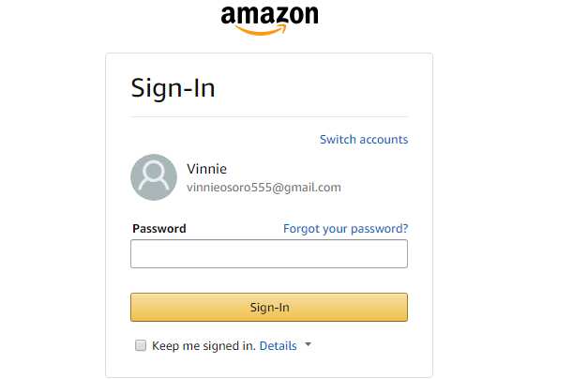This screenshot has height=379, width=588.
Task: Open the Details link
Action: pyautogui.click(x=278, y=345)
